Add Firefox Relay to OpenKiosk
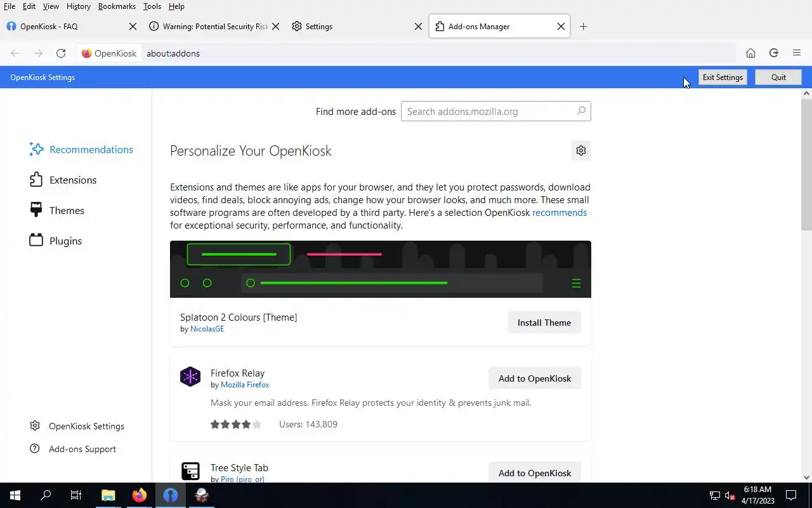Image resolution: width=812 pixels, height=508 pixels. pos(535,378)
